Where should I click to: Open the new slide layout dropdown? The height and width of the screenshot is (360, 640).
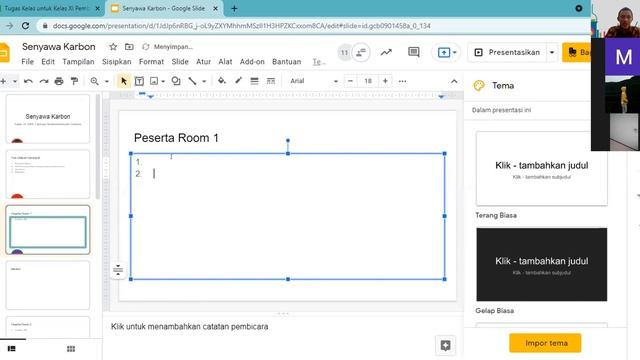tap(15, 81)
